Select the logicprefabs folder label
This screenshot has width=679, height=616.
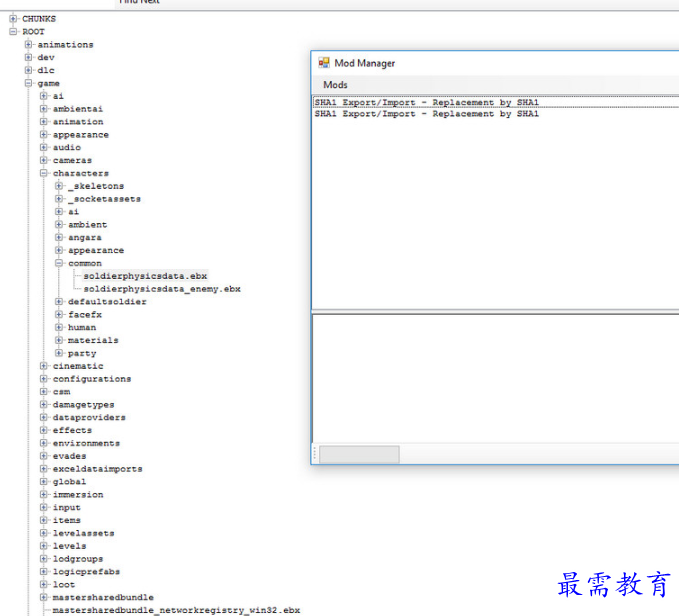coord(86,571)
